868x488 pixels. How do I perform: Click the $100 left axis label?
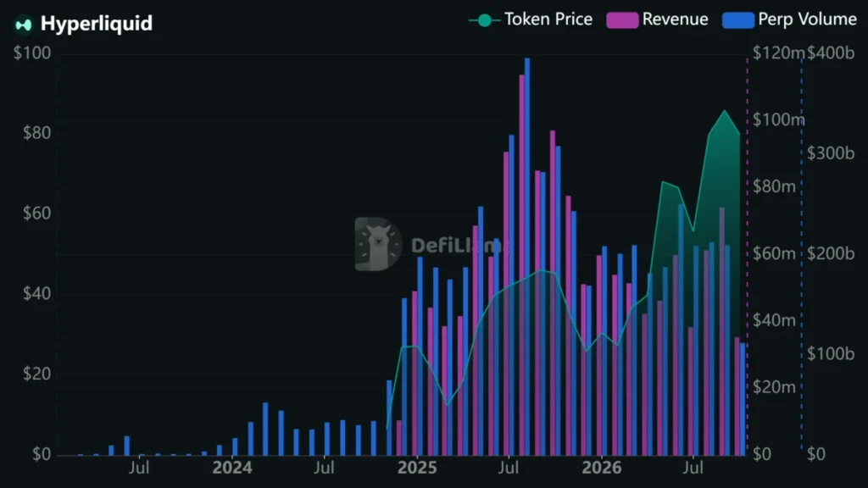pyautogui.click(x=32, y=53)
